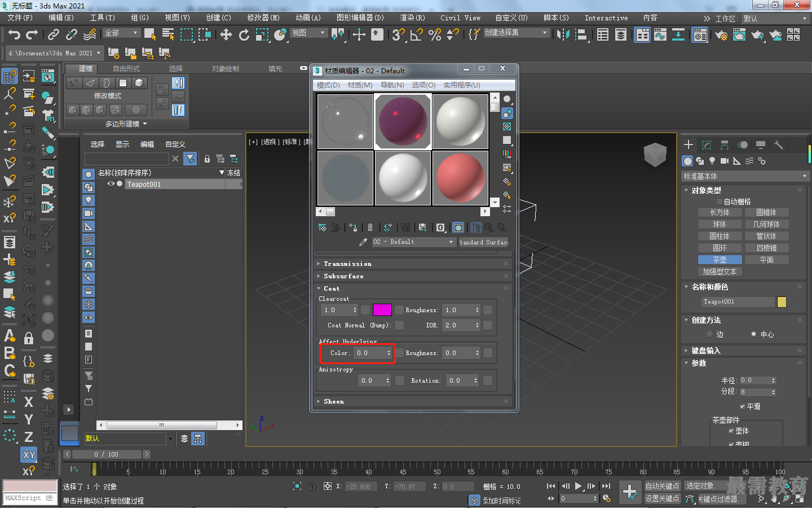
Task: Expand the Sheen rollout
Action: pyautogui.click(x=413, y=401)
